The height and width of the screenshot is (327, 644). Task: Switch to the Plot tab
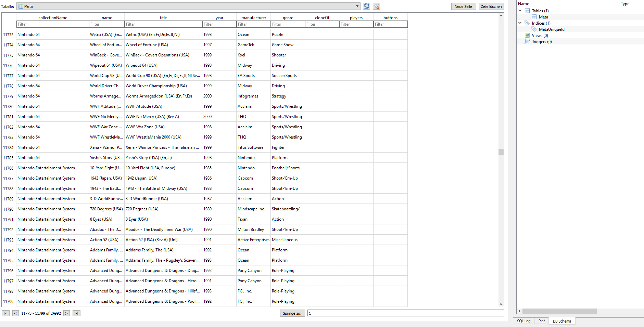[x=542, y=321]
